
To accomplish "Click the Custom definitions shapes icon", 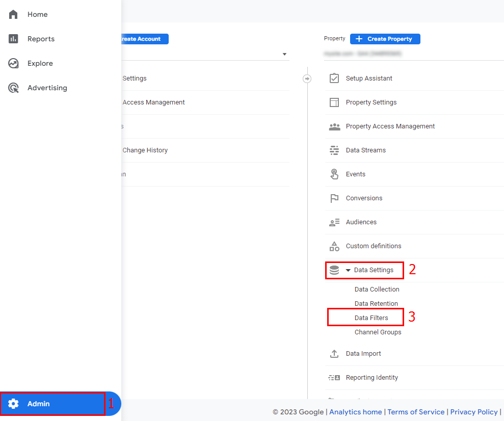I will click(334, 246).
